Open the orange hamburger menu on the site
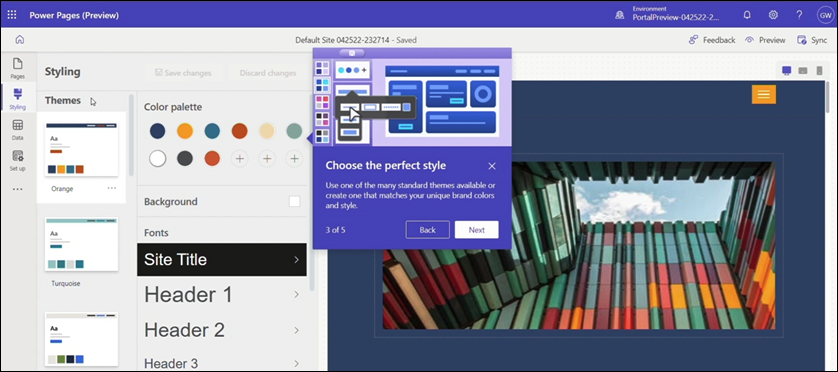The image size is (838, 372). 764,95
